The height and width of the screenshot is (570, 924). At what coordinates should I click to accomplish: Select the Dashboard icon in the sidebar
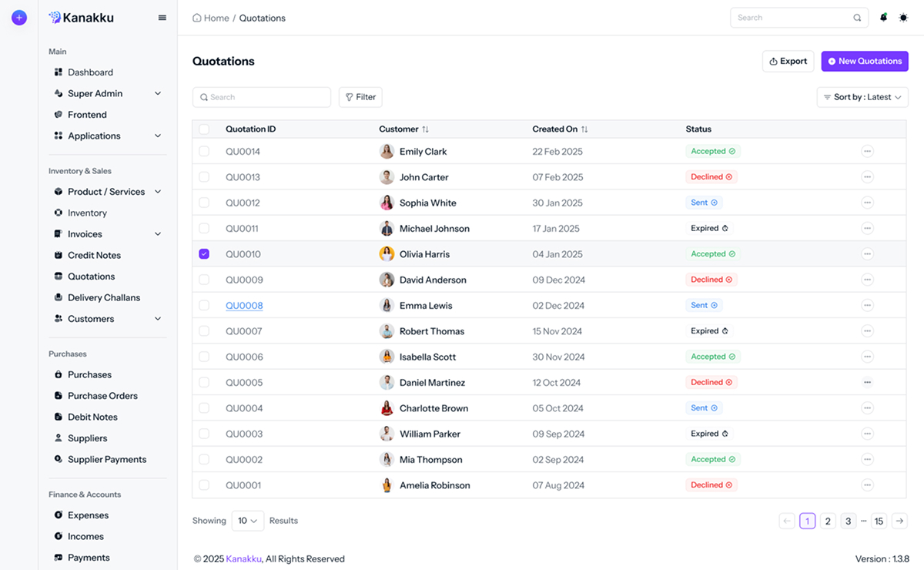pos(58,72)
